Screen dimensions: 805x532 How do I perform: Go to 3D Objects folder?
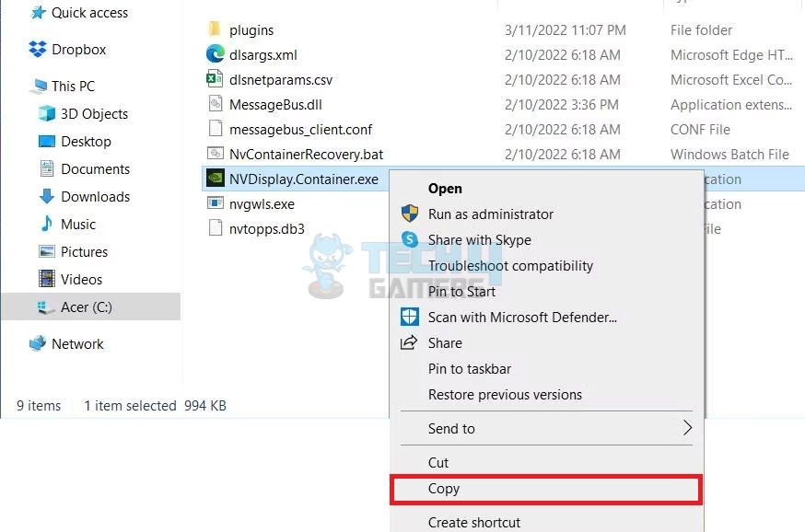pos(95,114)
